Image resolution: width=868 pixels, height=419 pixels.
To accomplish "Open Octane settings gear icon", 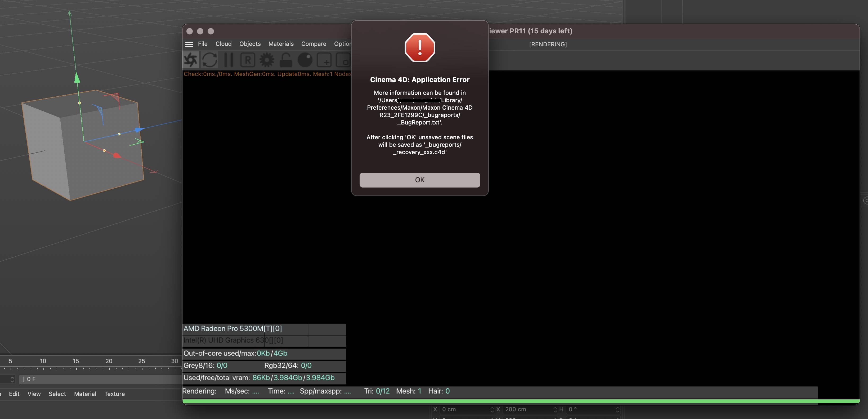I will pos(267,60).
